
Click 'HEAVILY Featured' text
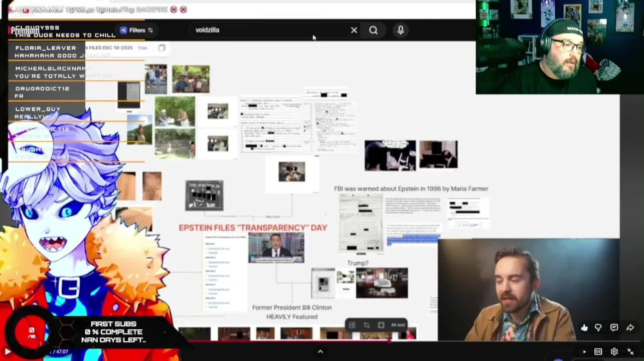point(292,317)
